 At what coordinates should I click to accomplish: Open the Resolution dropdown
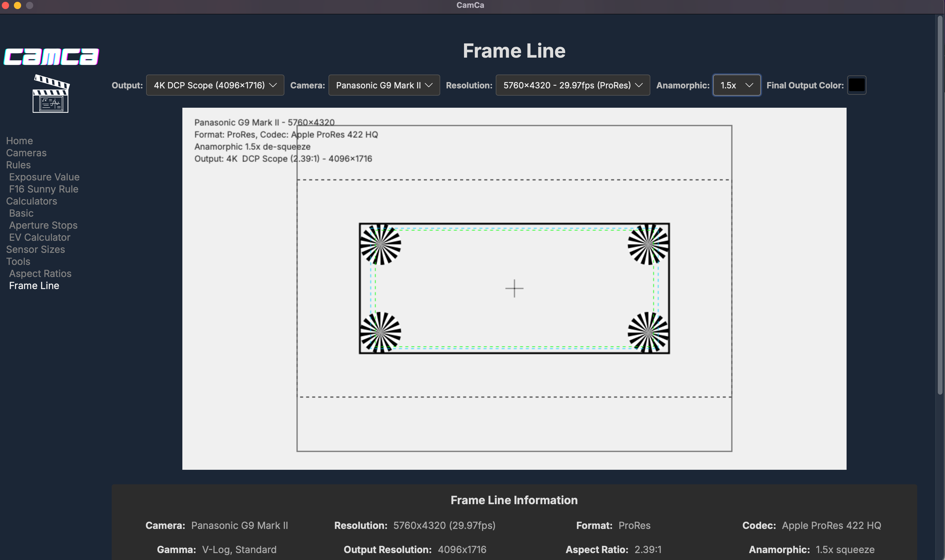573,85
